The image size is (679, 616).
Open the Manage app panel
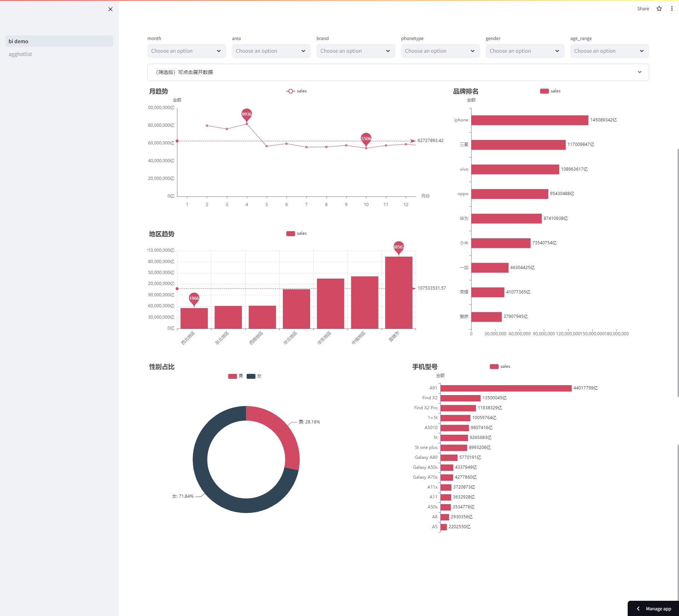pyautogui.click(x=653, y=609)
